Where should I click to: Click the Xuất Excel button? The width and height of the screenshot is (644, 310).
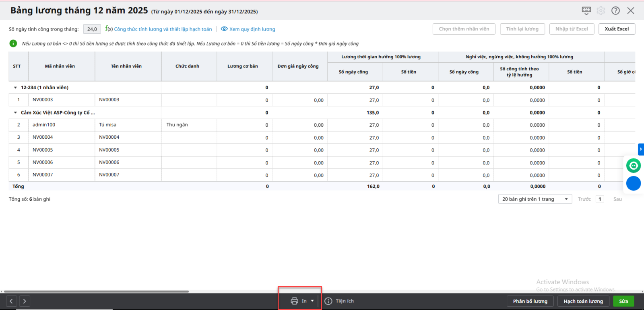(617, 29)
